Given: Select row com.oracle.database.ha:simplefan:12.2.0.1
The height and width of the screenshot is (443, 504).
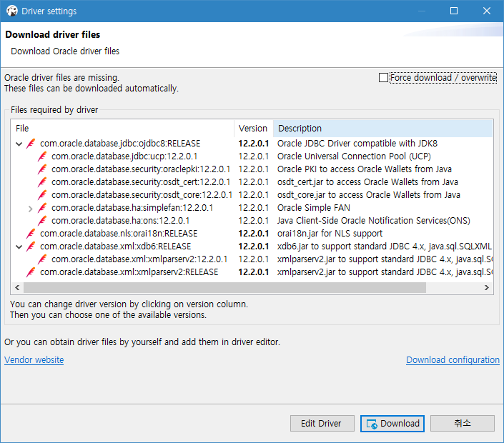Looking at the screenshot, I should (x=252, y=207).
